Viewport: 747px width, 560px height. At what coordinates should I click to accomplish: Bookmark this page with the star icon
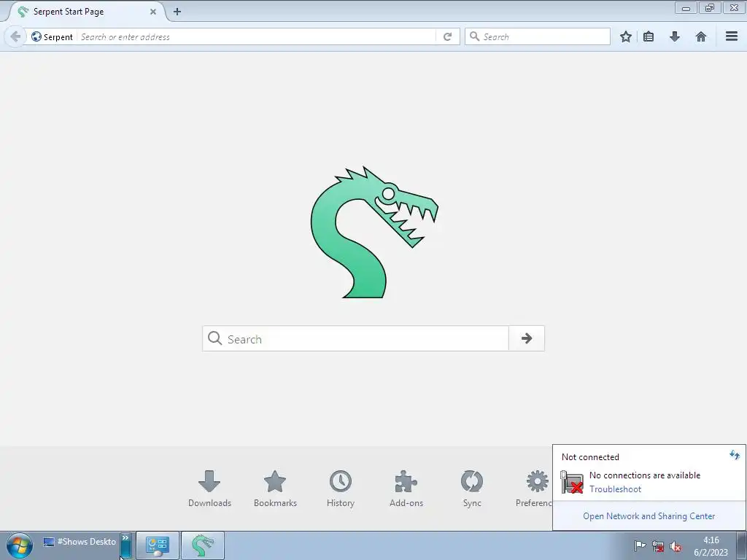(625, 36)
